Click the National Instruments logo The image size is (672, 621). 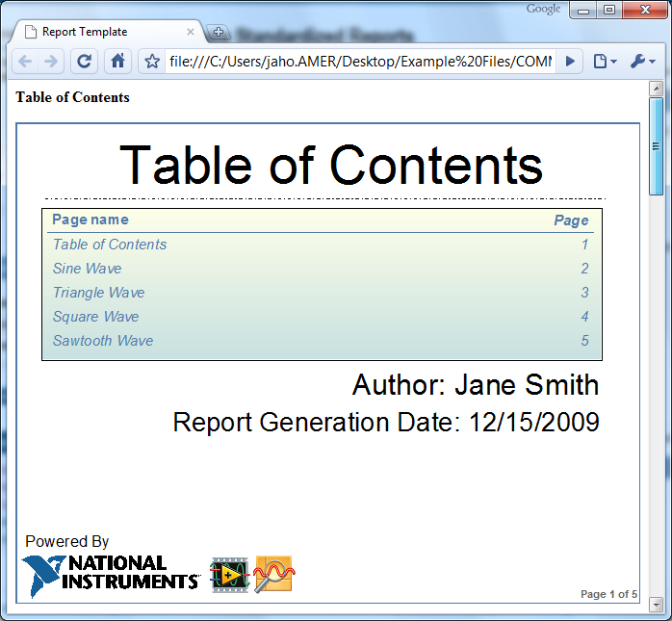pos(110,575)
